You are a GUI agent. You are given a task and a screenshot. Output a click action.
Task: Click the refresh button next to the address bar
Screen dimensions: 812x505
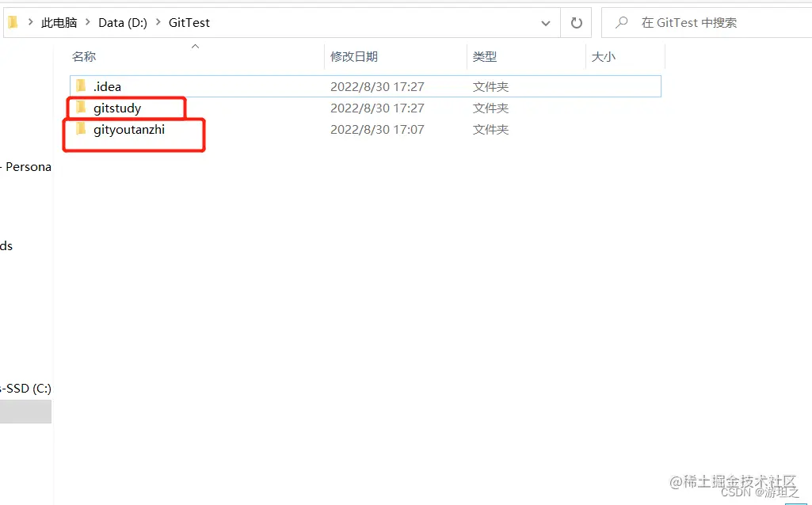pos(576,23)
